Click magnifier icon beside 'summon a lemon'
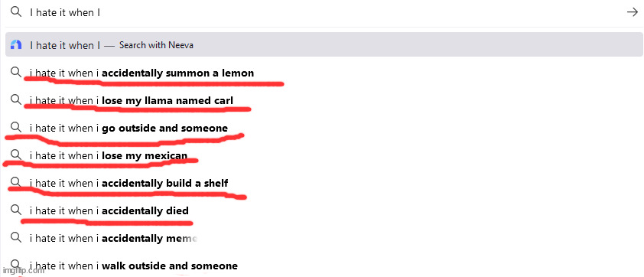This screenshot has height=277, width=644. [x=16, y=73]
